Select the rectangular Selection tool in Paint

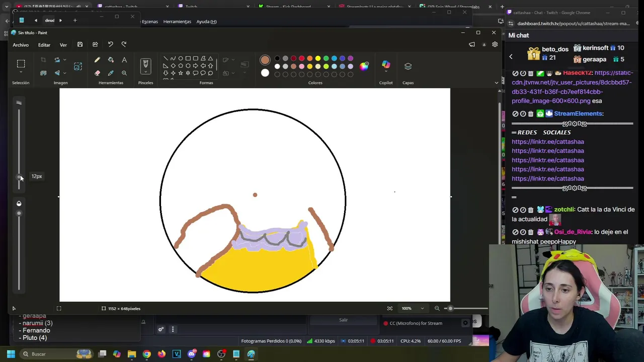tap(21, 64)
